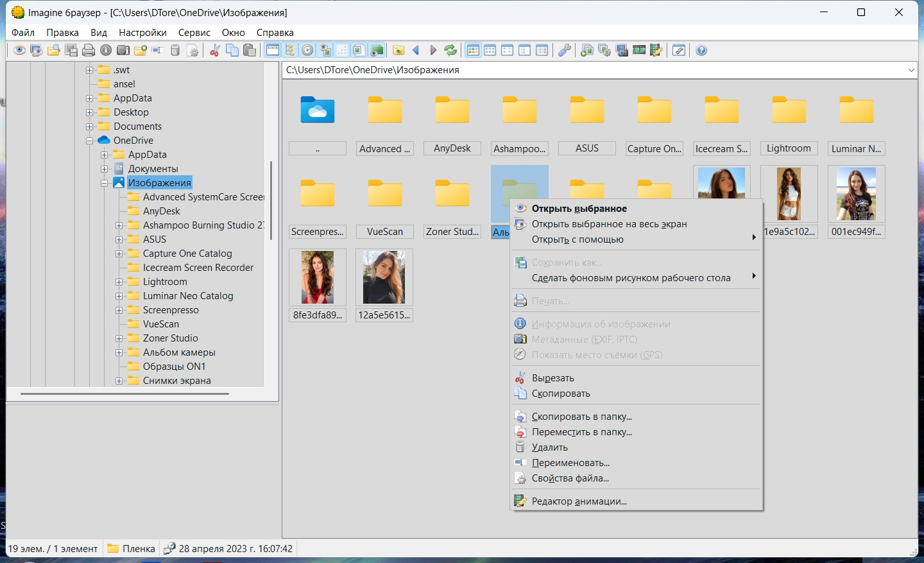This screenshot has height=563, width=924.
Task: Go to parent folder using toolbar icon
Action: click(x=398, y=51)
